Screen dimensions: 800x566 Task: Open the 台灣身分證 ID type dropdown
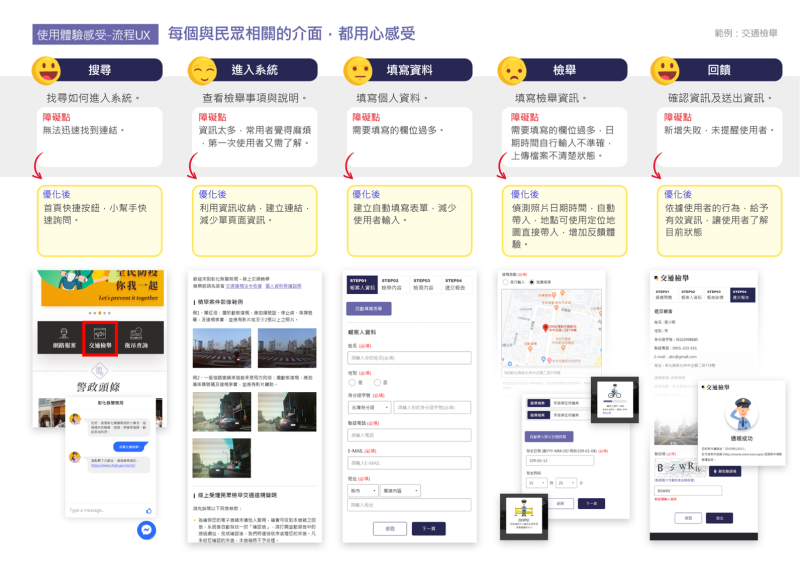(x=370, y=407)
